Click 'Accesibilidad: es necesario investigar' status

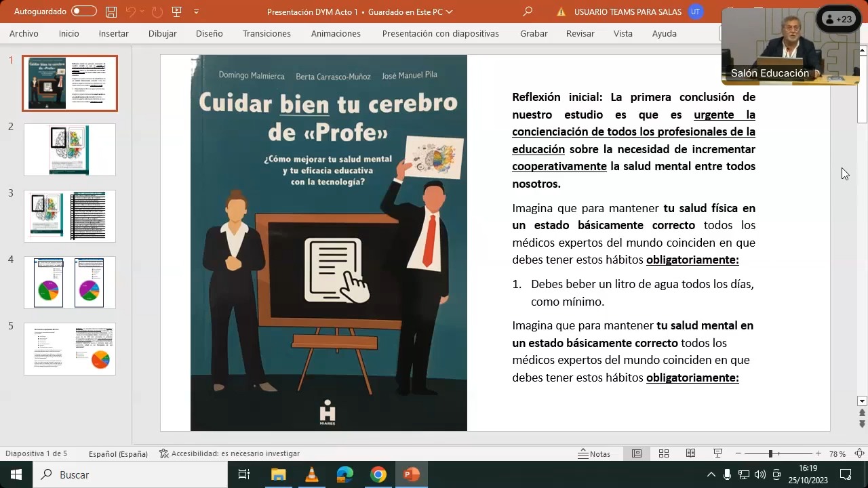tap(229, 453)
